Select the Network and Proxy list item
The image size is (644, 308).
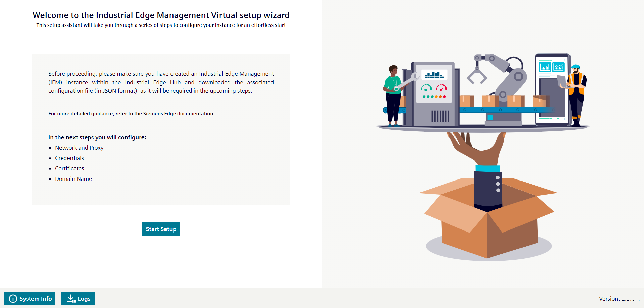(79, 148)
